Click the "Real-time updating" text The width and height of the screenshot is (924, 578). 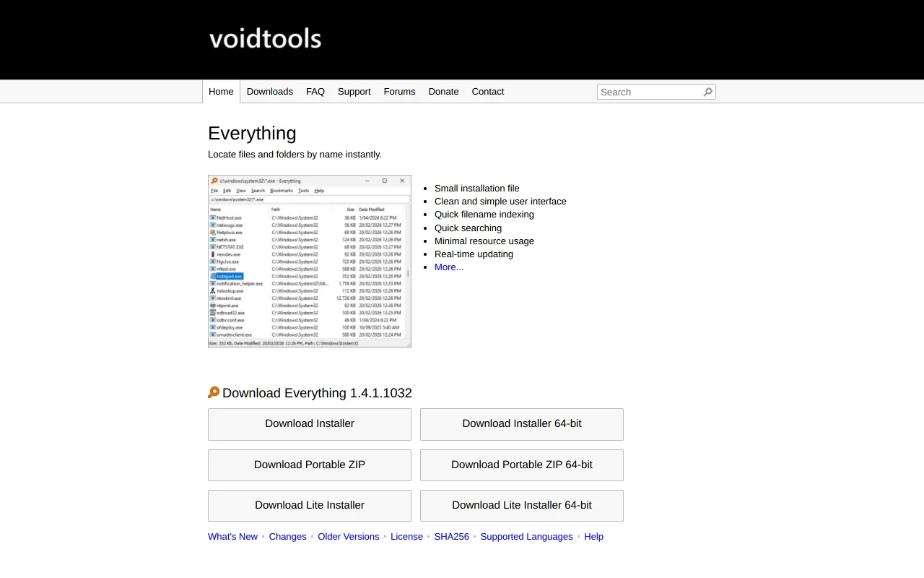click(x=474, y=254)
